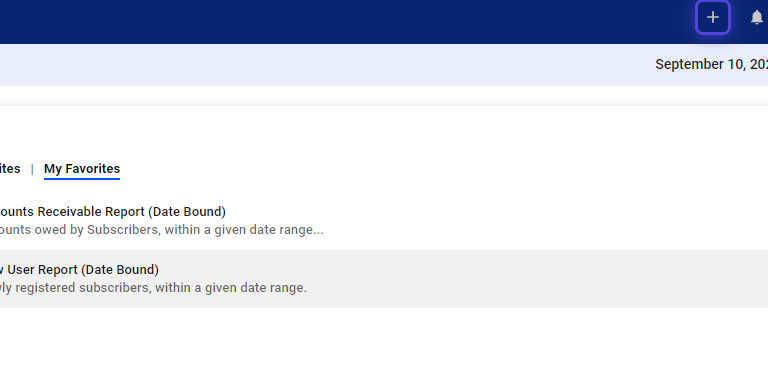Select the tab to the left of My Favorites
Viewport: 768px width, 376px height.
coord(10,168)
